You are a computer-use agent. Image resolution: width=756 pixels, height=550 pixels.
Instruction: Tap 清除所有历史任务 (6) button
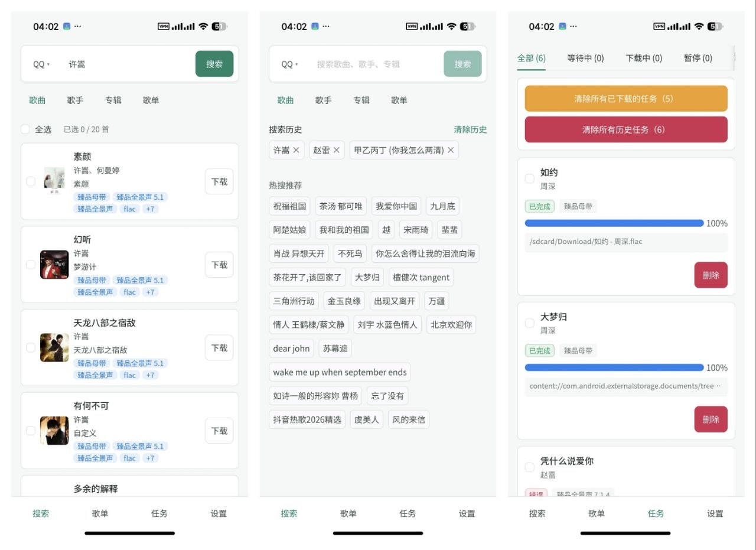(x=626, y=129)
